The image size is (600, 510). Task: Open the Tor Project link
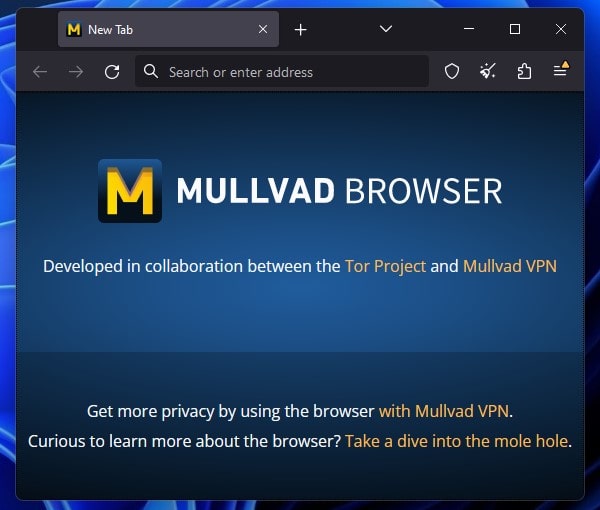(x=385, y=266)
